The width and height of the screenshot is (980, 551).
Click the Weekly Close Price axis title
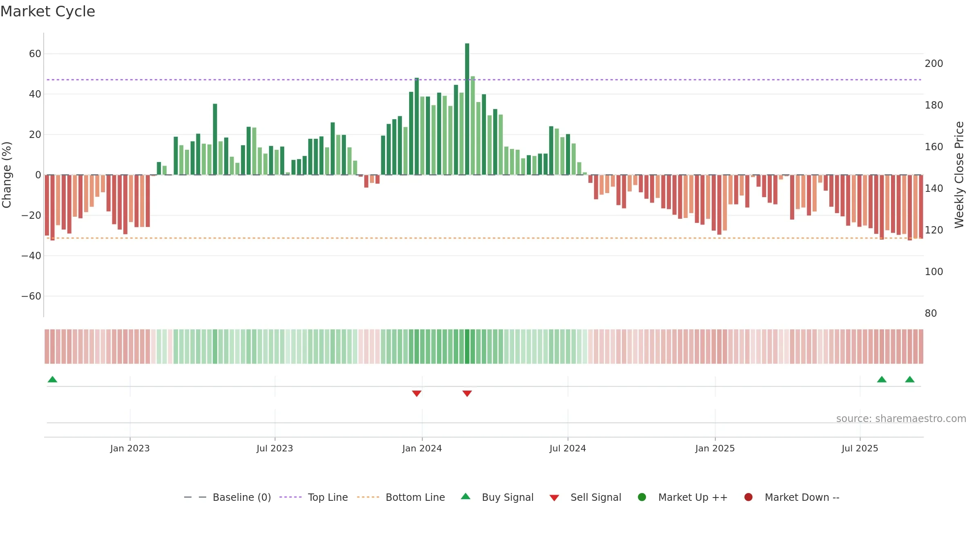(959, 175)
